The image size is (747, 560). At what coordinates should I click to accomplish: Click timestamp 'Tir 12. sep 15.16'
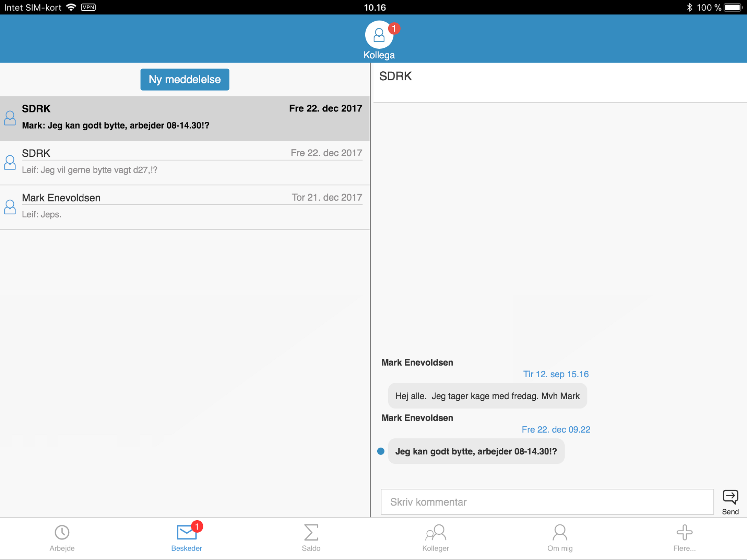(556, 374)
